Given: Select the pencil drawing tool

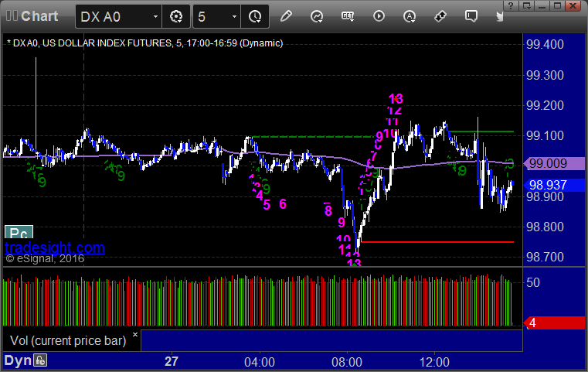Looking at the screenshot, I should click(x=286, y=16).
